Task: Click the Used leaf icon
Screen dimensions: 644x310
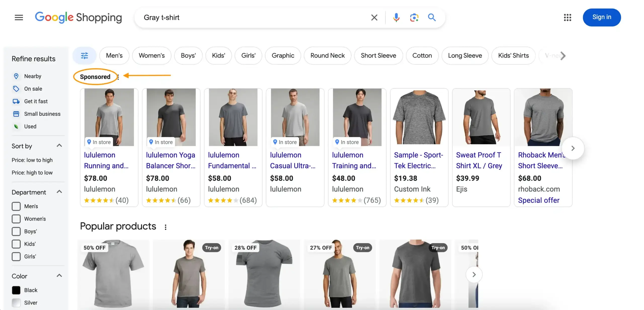Action: coord(16,126)
